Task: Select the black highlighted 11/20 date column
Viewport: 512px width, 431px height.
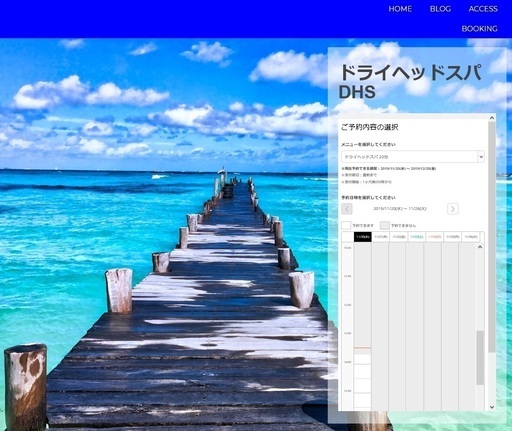Action: click(x=363, y=237)
